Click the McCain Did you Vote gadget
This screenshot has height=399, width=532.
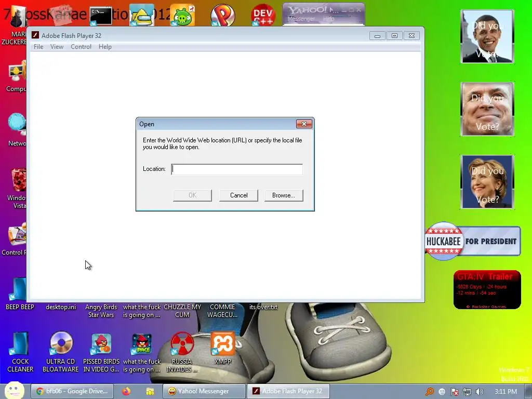click(x=487, y=109)
